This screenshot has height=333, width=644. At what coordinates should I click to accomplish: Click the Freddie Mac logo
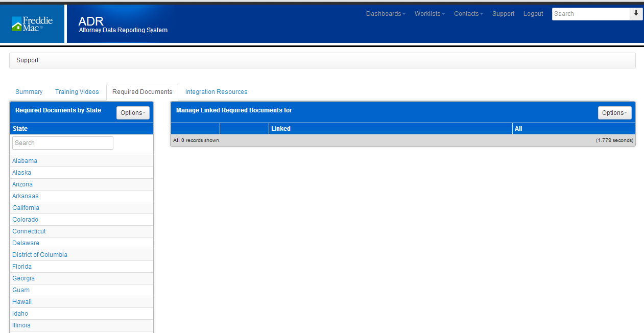point(32,23)
